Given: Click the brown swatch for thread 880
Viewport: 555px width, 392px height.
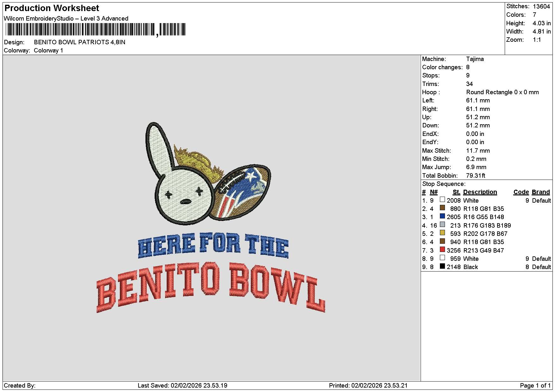Looking at the screenshot, I should (x=442, y=208).
